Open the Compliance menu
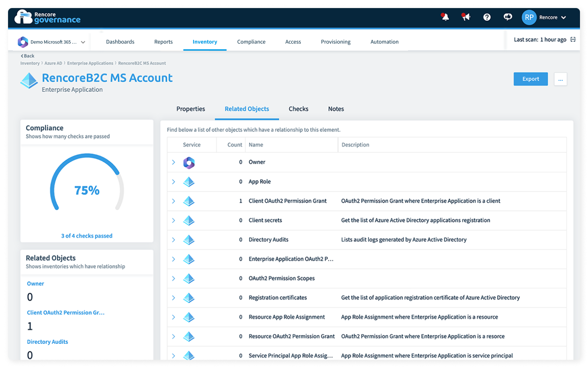588x368 pixels. [x=251, y=42]
